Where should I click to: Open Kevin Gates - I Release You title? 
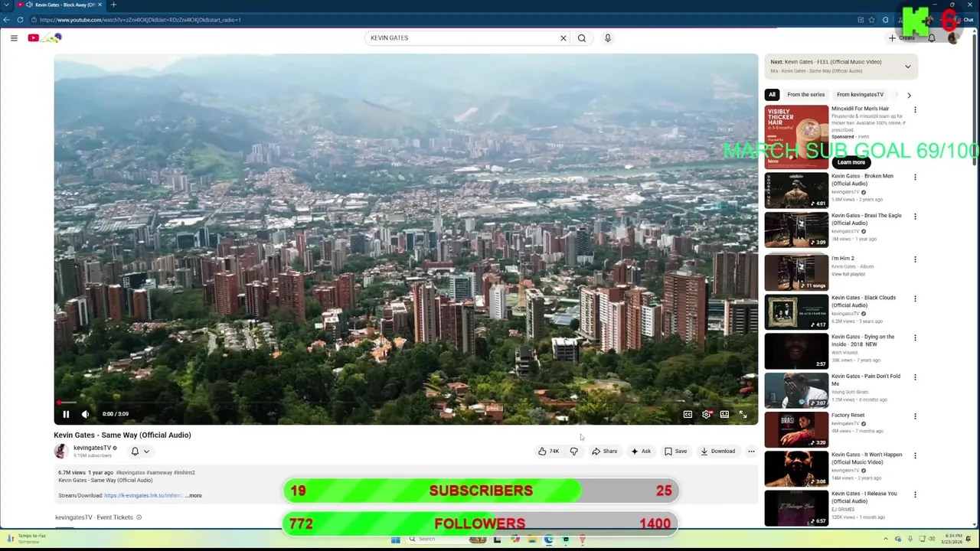[864, 497]
